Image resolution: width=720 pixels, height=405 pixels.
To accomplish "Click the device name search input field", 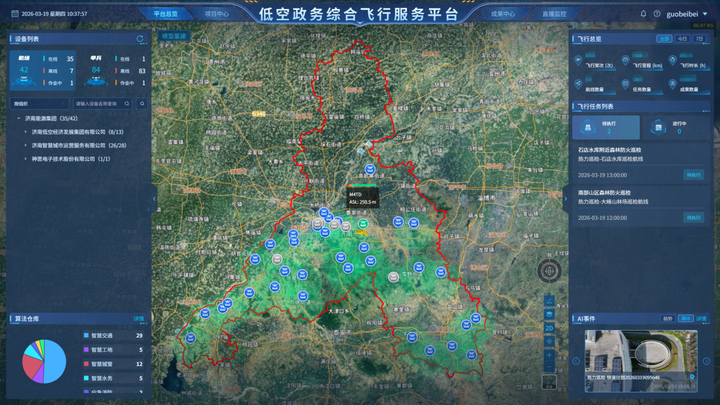I will click(102, 103).
